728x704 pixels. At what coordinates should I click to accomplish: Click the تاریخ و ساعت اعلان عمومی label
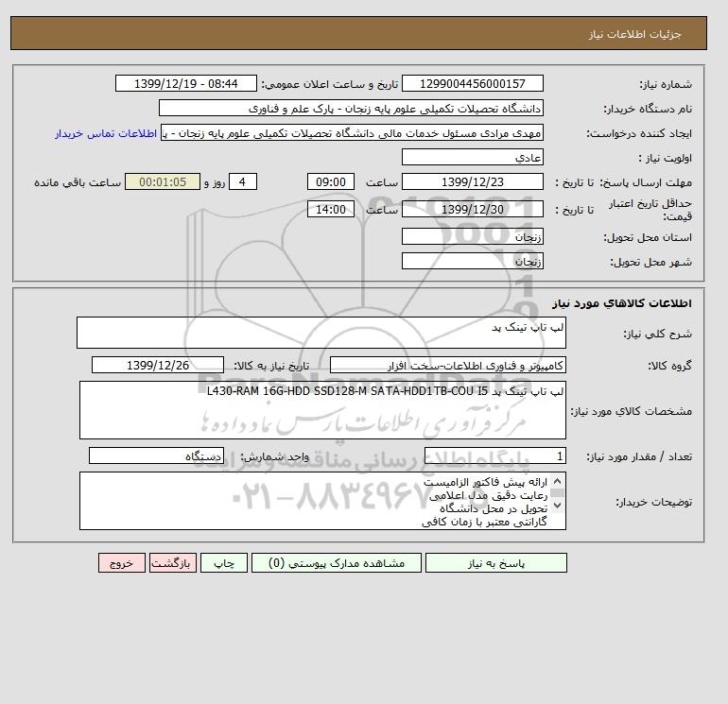click(x=330, y=84)
